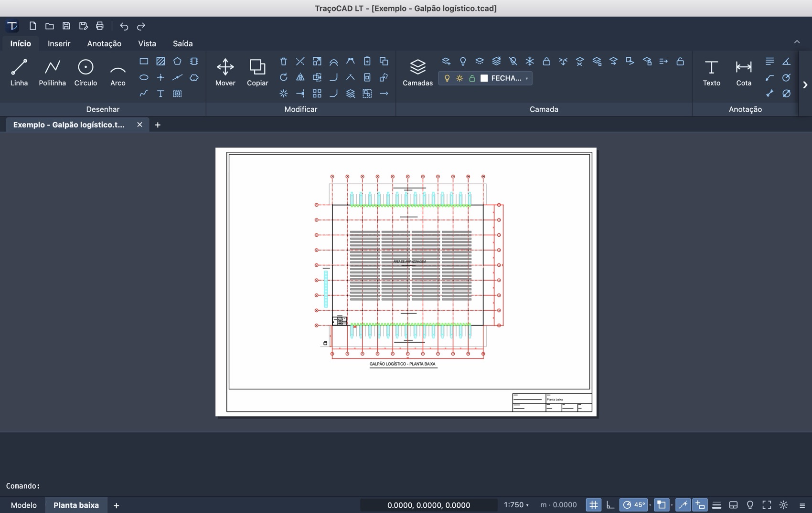This screenshot has height=513, width=812.
Task: Open the Vista ribbon tab
Action: pyautogui.click(x=147, y=43)
